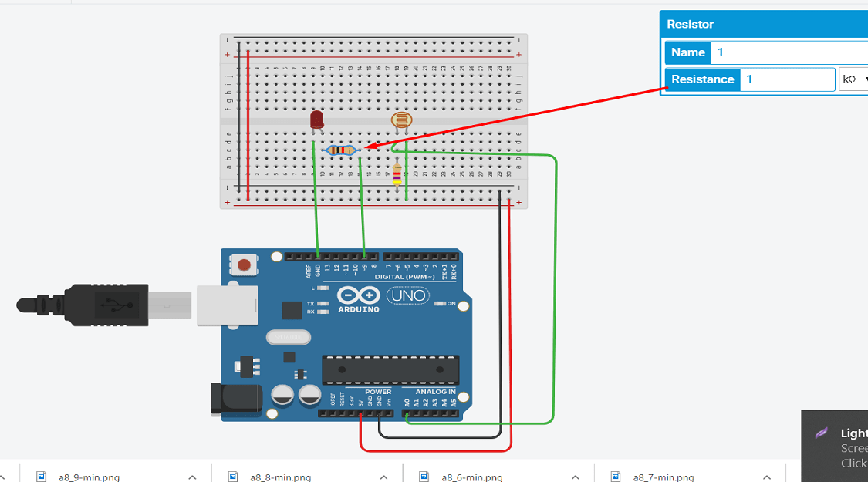868x482 pixels.
Task: Select the green wire to analog pin A0
Action: coord(554,288)
